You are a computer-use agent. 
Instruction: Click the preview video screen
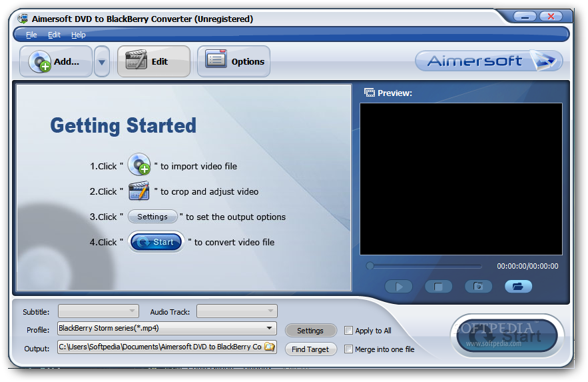(461, 179)
